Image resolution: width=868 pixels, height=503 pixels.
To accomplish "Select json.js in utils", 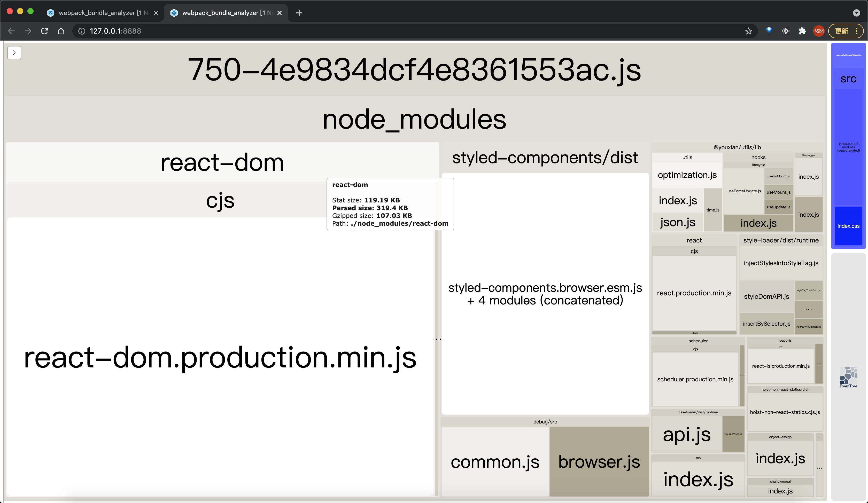I will click(678, 222).
